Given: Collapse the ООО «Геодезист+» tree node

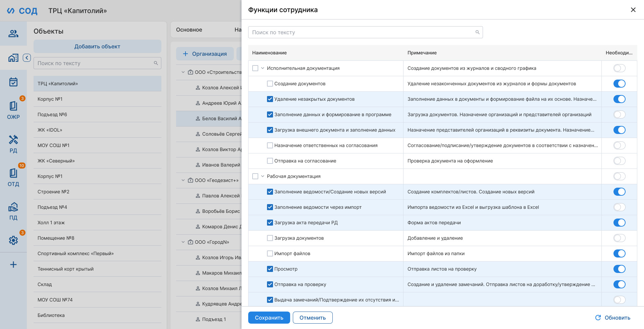Looking at the screenshot, I should point(183,180).
